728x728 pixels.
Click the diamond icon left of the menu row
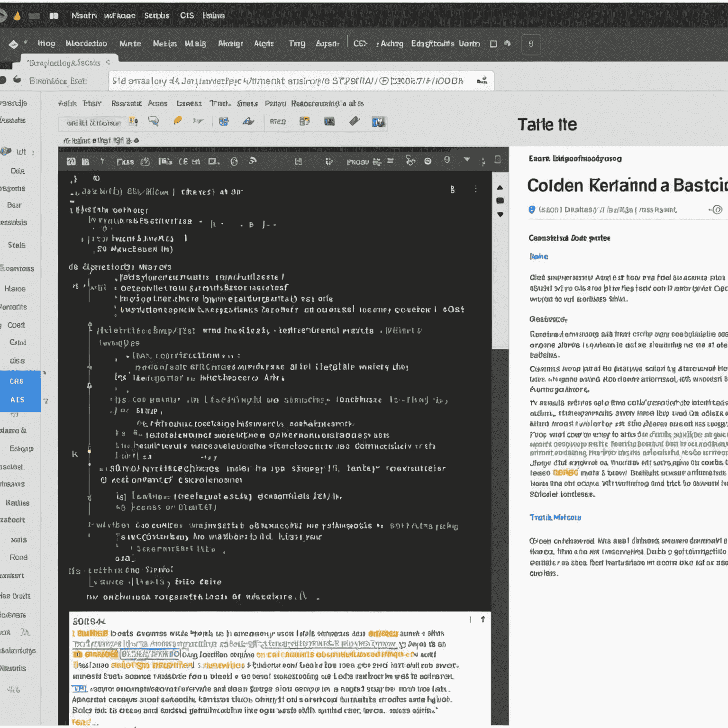click(13, 44)
